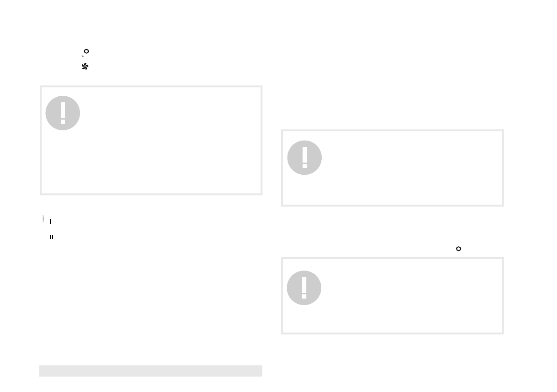Click the thin vertical mark beside the I symbol

point(43,219)
